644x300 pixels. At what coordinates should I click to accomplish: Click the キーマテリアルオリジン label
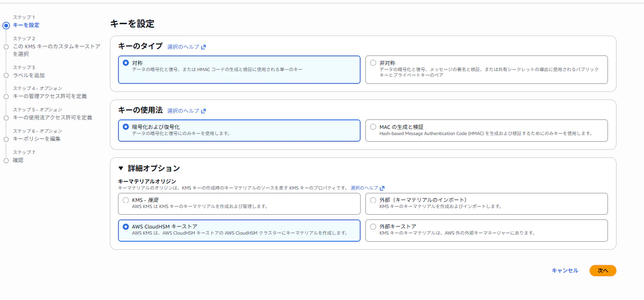(x=147, y=181)
